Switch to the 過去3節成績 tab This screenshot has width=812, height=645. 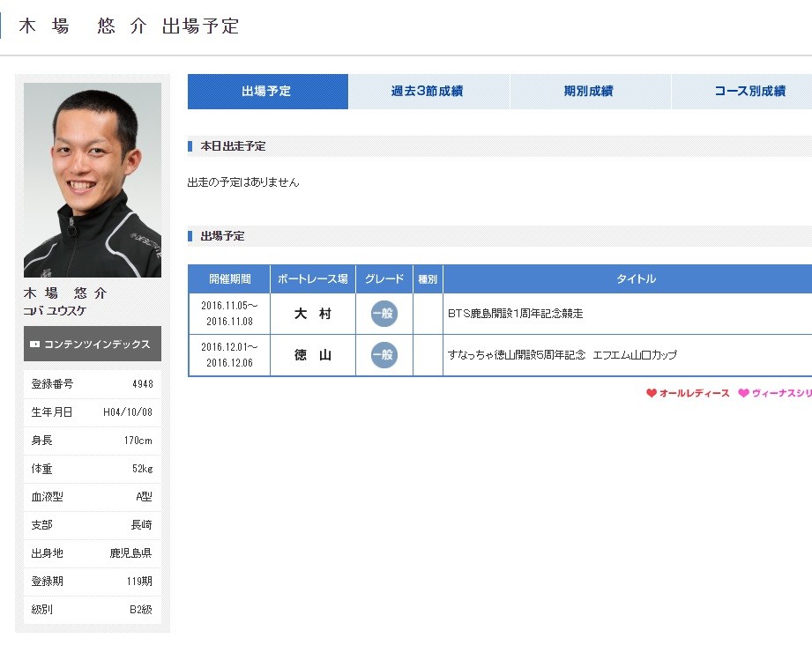(x=428, y=92)
